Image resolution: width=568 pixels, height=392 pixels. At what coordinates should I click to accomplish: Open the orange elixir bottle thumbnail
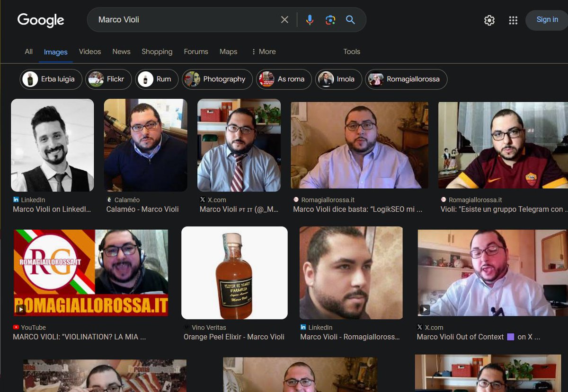click(x=234, y=273)
